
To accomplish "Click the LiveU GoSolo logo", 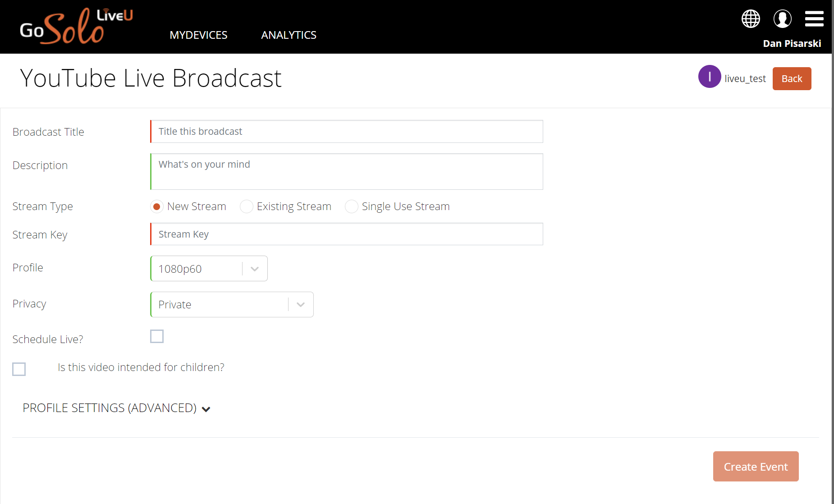I will point(76,26).
